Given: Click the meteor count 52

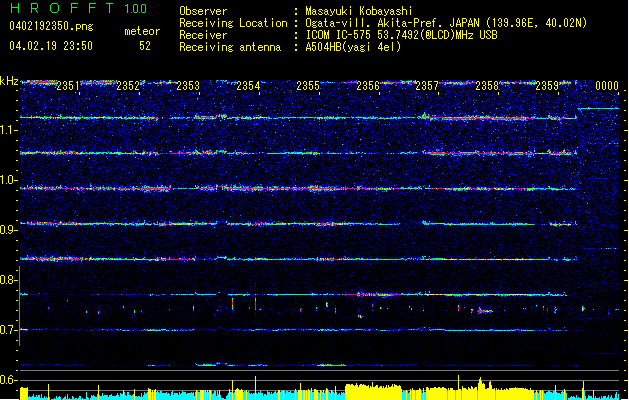Looking at the screenshot, I should pyautogui.click(x=145, y=46).
